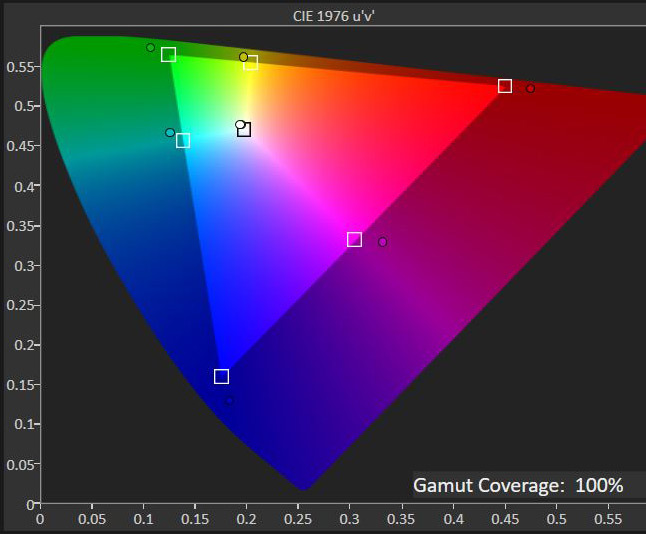Click the Gamut Coverage: 100% label

click(x=518, y=485)
